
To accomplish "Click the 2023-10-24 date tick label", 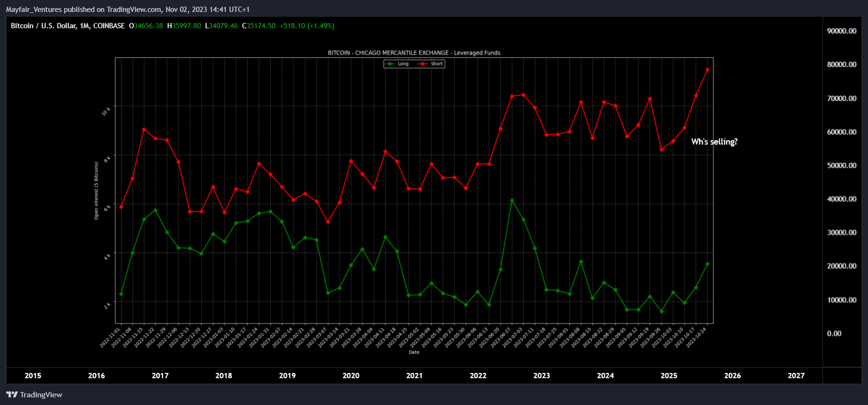I will pyautogui.click(x=697, y=338).
